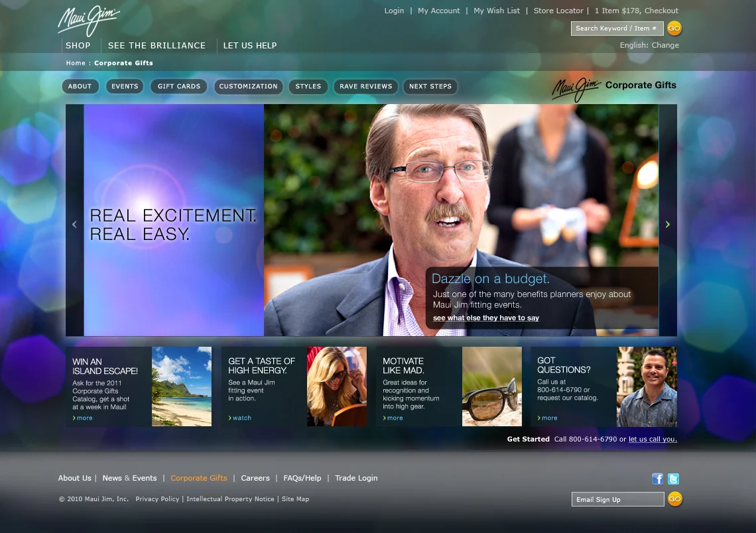
Task: Click the orange GO button beside Email Sign Up
Action: coord(674,499)
